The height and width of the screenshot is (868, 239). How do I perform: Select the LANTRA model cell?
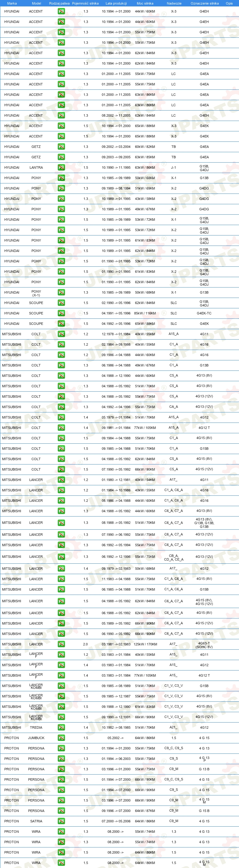coord(36,167)
